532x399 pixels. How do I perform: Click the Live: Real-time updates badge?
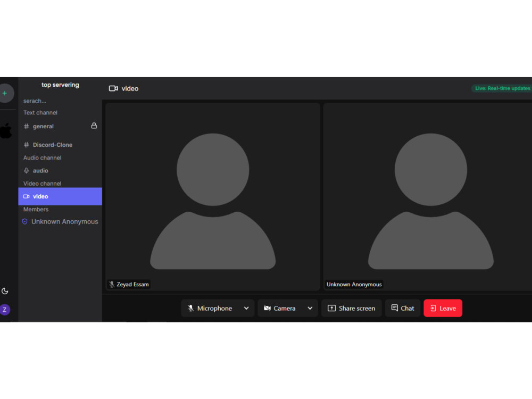click(502, 88)
